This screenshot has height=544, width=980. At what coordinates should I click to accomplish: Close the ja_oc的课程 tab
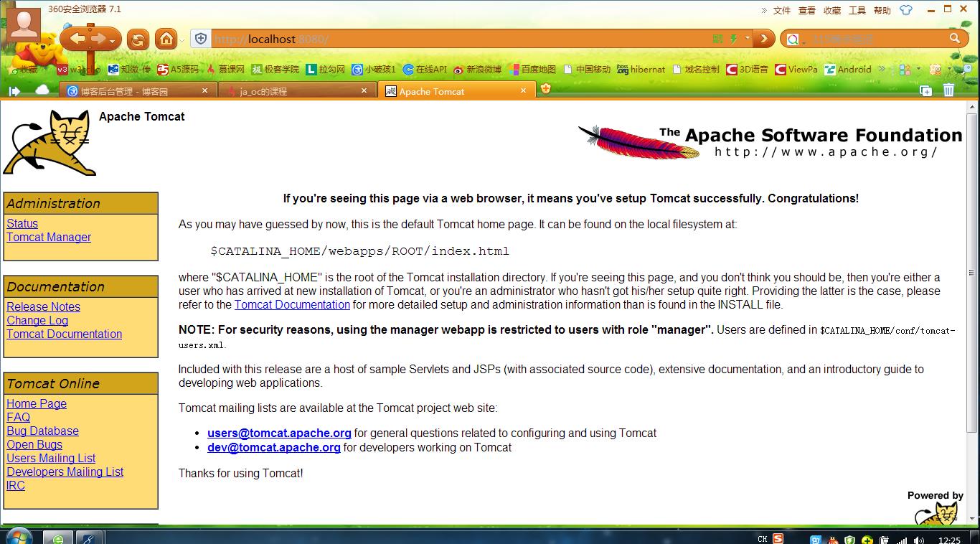click(364, 90)
